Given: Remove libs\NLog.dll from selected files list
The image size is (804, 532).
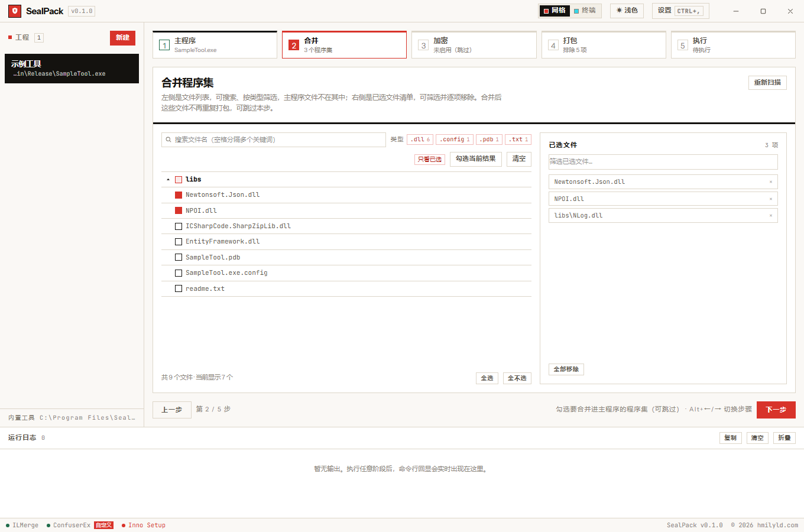Looking at the screenshot, I should click(771, 216).
